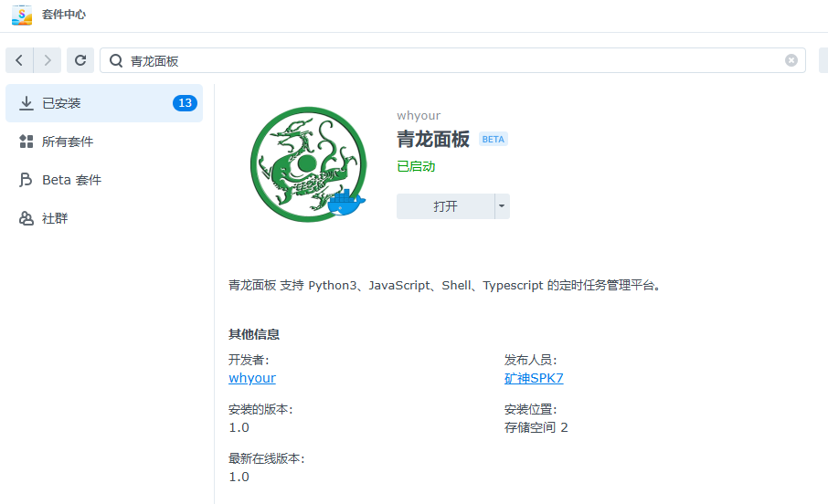
Task: Refresh the package list
Action: point(80,60)
